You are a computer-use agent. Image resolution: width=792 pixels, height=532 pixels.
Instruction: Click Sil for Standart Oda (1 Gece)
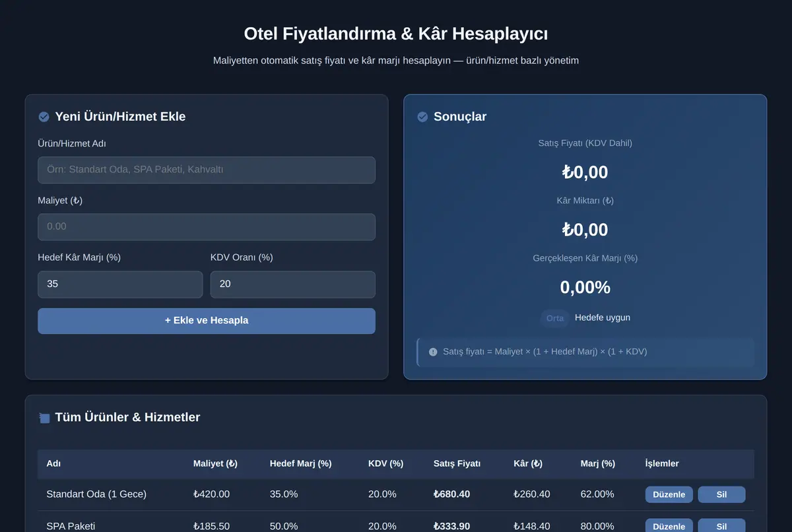click(721, 494)
